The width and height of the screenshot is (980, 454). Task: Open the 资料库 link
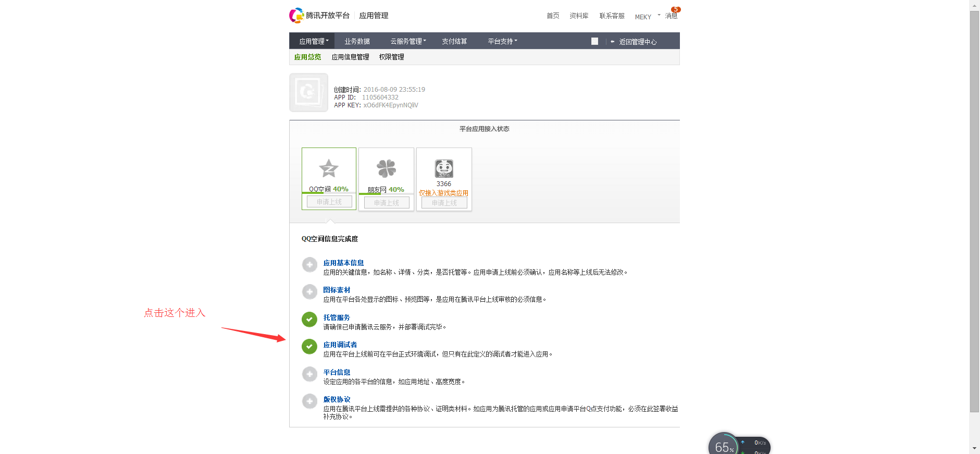click(579, 16)
